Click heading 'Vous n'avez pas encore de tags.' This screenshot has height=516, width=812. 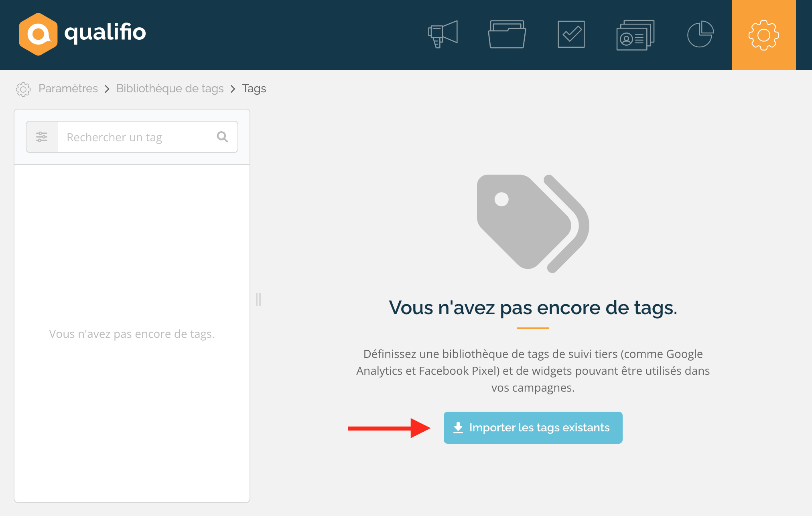click(x=533, y=308)
